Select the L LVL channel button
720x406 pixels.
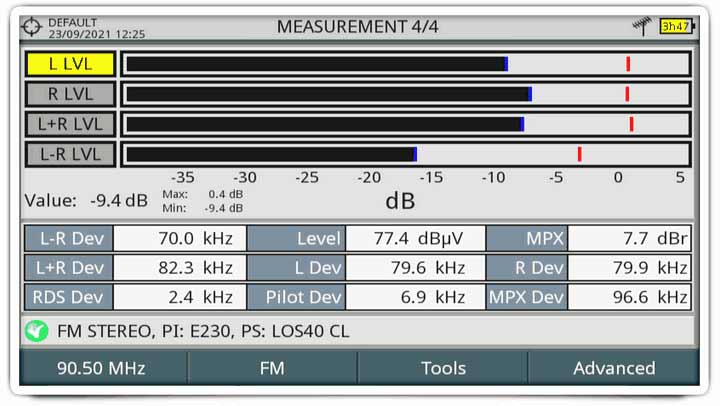tap(70, 64)
